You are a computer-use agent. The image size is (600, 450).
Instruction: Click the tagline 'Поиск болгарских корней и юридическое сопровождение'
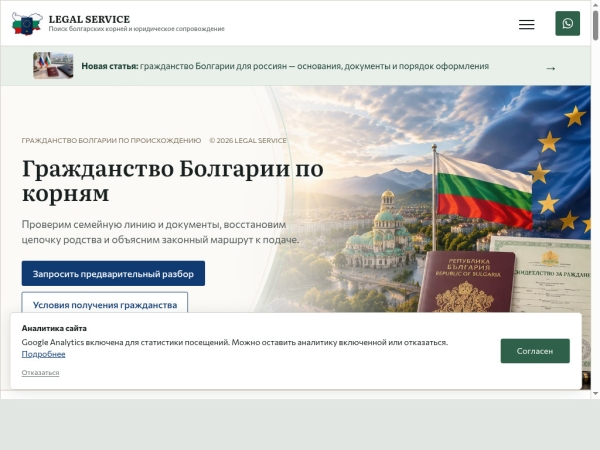tap(137, 29)
